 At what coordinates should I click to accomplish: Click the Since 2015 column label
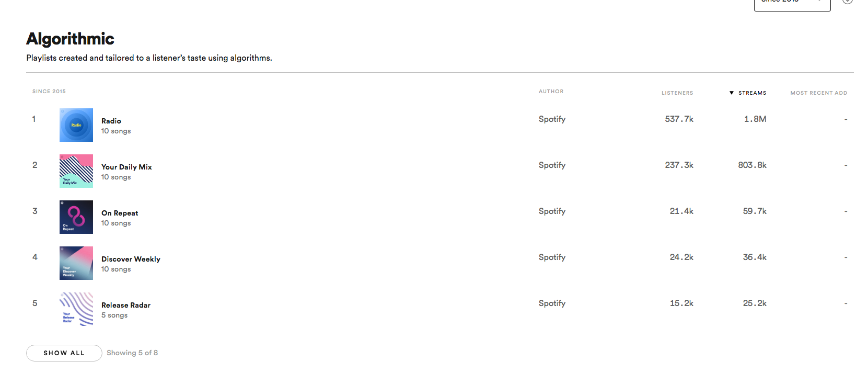pos(49,92)
